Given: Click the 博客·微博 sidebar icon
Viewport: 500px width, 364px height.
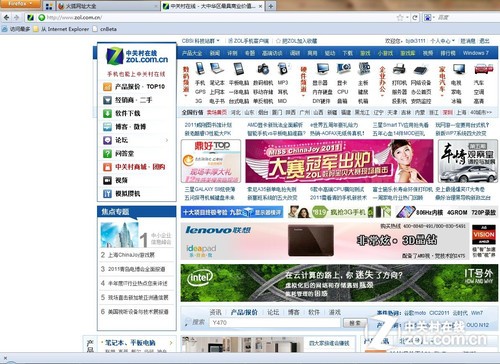Looking at the screenshot, I should coord(107,127).
